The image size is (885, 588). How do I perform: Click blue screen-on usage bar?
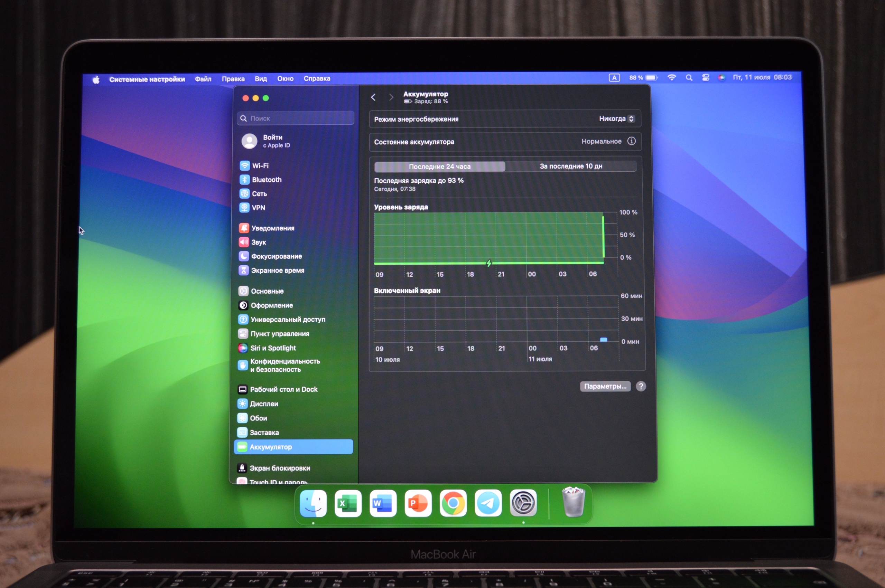click(x=604, y=339)
